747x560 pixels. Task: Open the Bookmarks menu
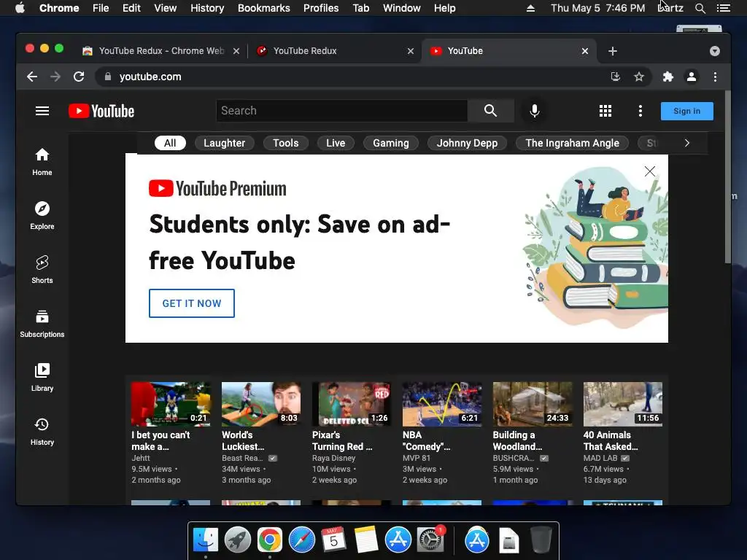point(264,8)
